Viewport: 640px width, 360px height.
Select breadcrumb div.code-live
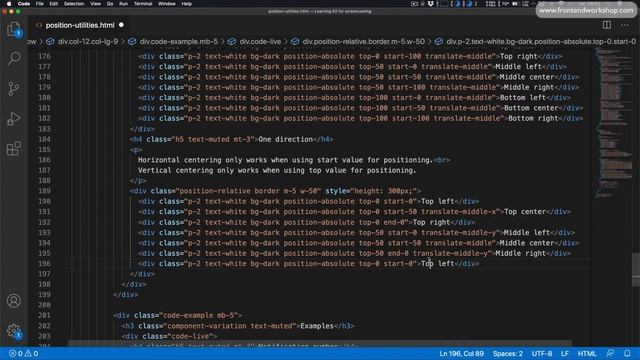pyautogui.click(x=260, y=41)
